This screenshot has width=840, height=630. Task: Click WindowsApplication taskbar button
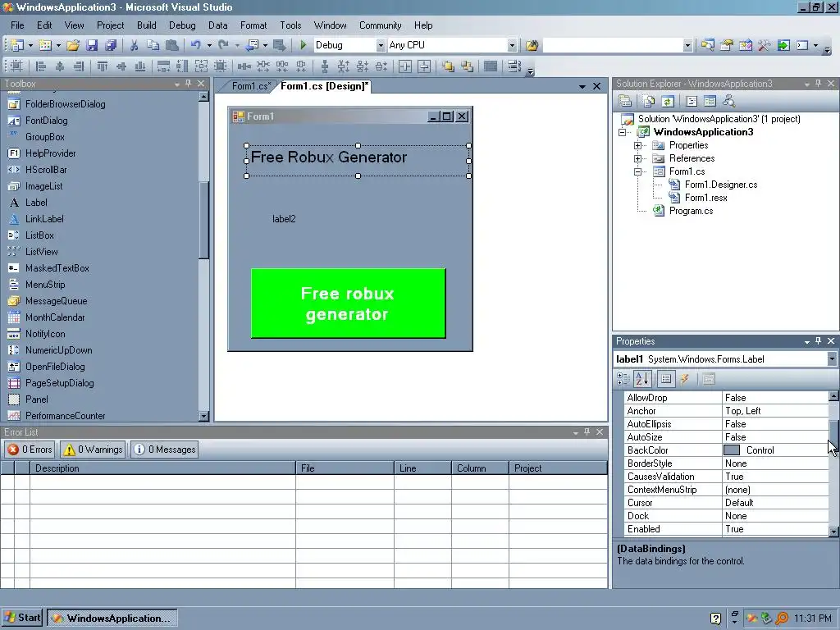pyautogui.click(x=112, y=619)
